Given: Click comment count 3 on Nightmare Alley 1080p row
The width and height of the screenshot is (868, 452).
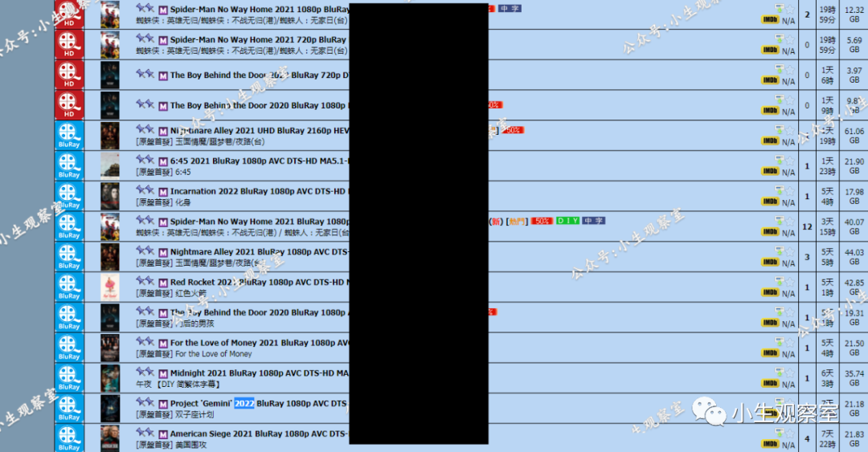Looking at the screenshot, I should tap(807, 257).
